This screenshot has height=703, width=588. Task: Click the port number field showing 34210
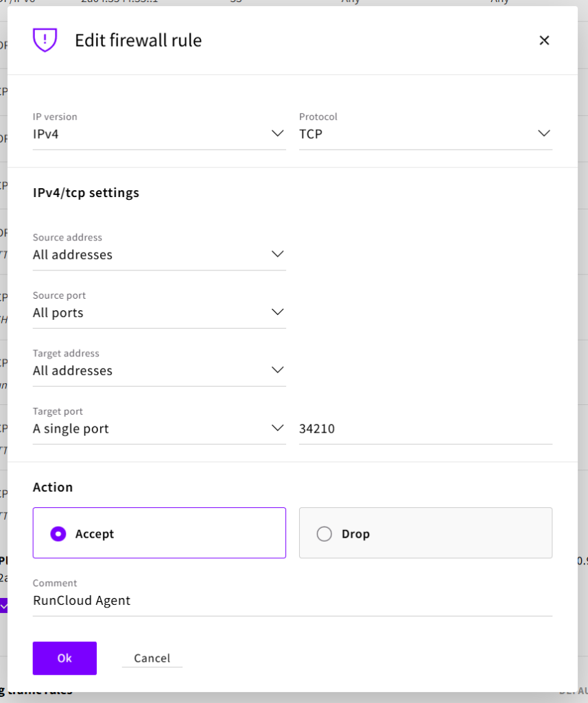425,429
